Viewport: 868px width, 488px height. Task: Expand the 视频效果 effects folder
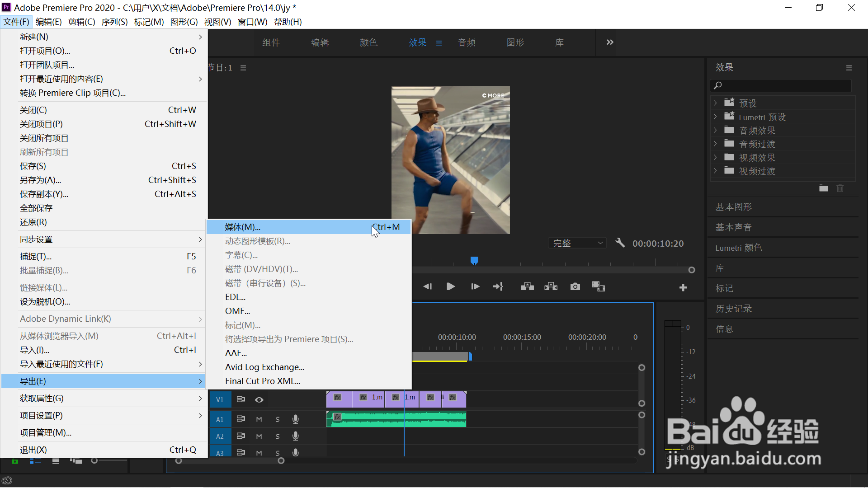pos(715,157)
